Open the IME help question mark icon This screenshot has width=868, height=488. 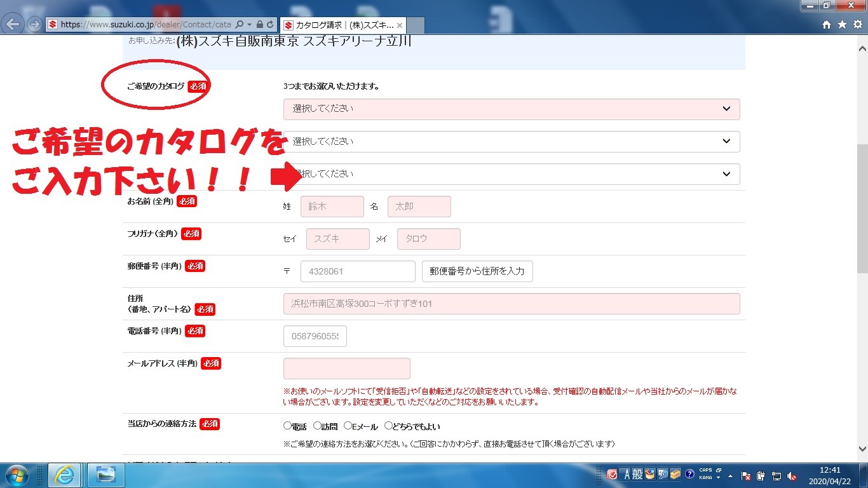(689, 474)
